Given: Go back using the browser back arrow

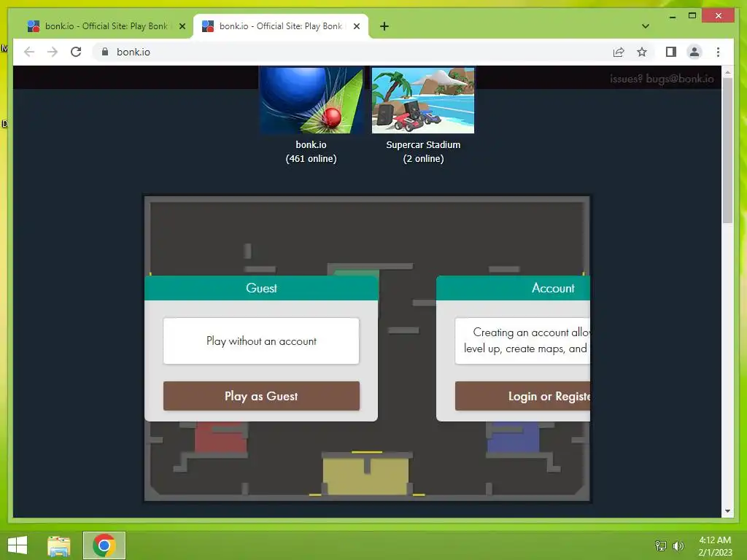Looking at the screenshot, I should point(29,52).
